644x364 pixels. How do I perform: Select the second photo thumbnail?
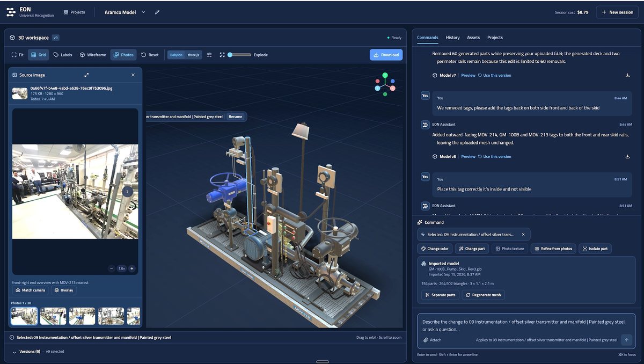click(x=53, y=316)
